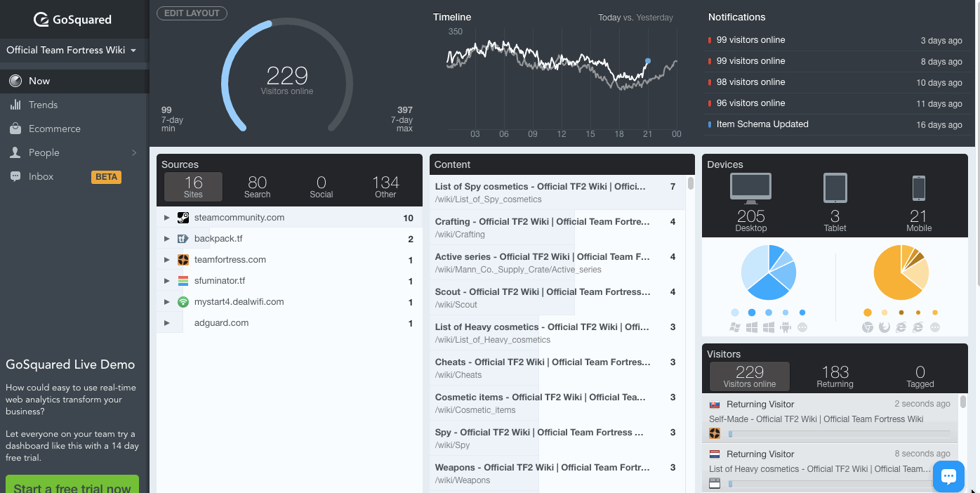Expand the steamcommunity.com source row
This screenshot has height=493, width=980.
coord(166,218)
